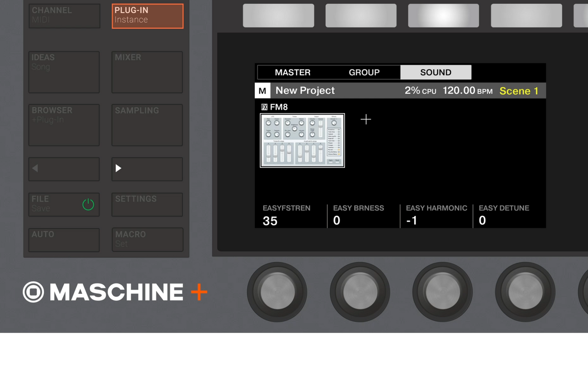
Task: Select the SAMPLING button
Action: tap(147, 125)
